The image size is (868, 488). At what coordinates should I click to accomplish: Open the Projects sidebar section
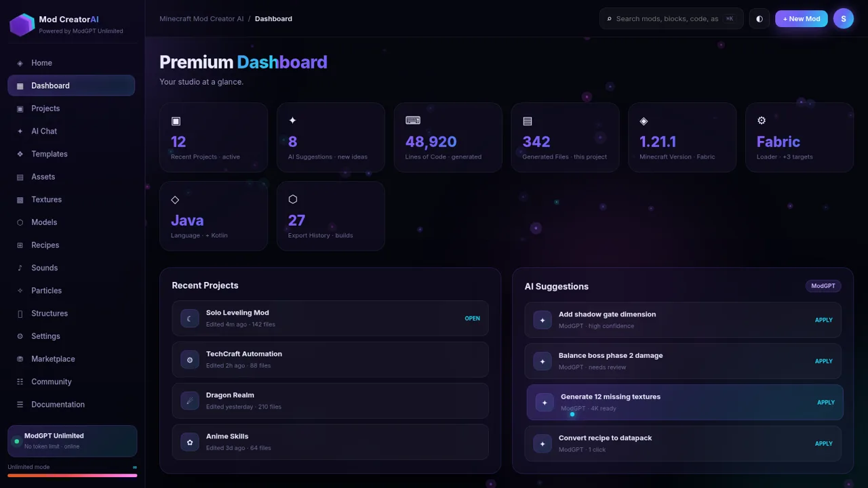[71, 108]
